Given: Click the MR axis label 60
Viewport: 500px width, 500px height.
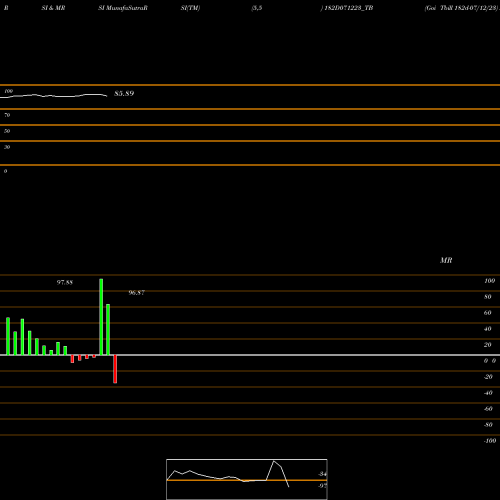Looking at the screenshot, I should (x=488, y=313).
